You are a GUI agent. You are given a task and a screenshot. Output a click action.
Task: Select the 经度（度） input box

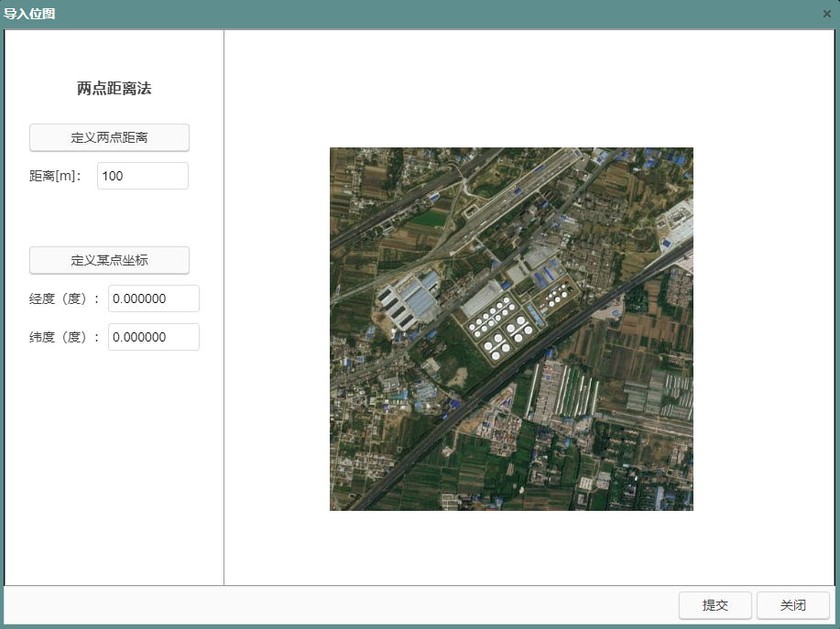[x=153, y=298]
